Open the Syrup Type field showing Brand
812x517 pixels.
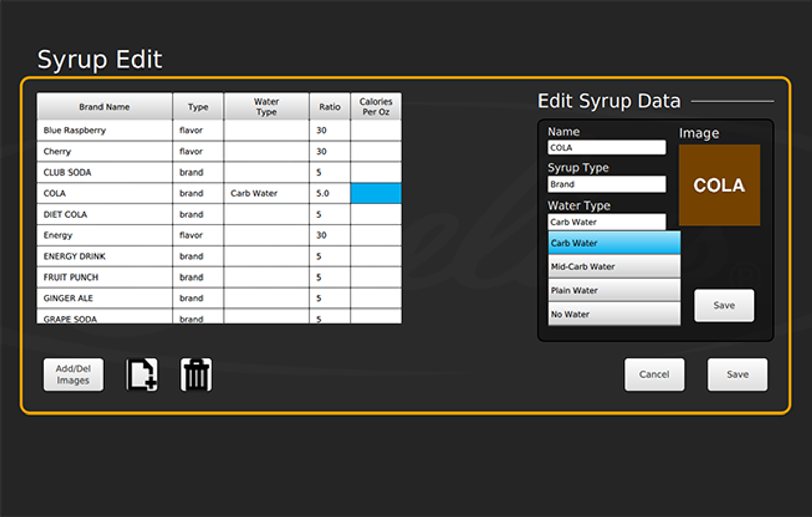[x=606, y=184]
